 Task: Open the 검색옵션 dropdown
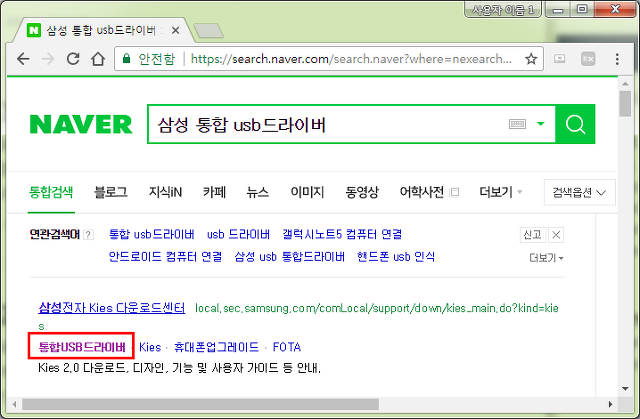tap(579, 192)
